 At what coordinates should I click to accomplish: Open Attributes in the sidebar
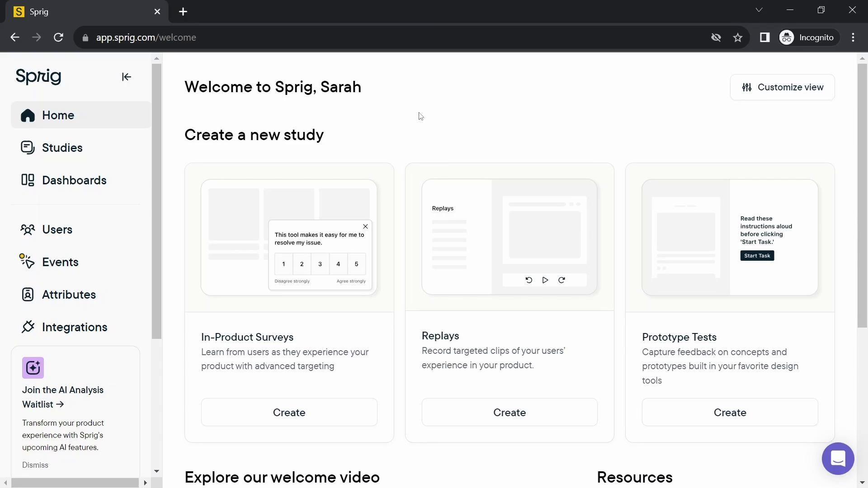[x=69, y=295]
